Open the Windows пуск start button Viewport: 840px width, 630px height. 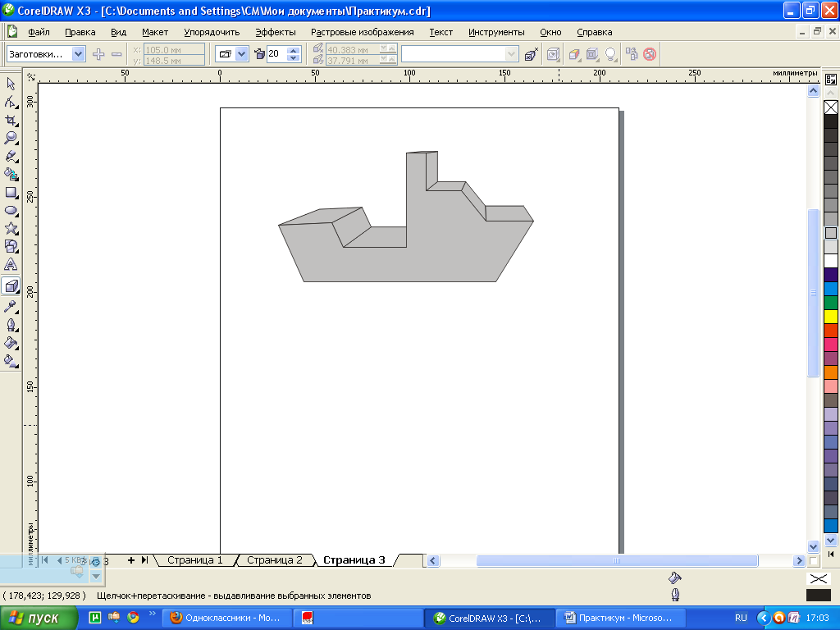pos(39,619)
